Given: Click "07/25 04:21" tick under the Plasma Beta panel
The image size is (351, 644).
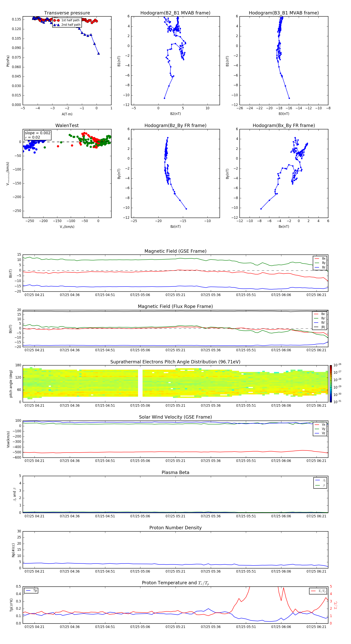Looking at the screenshot, I should click(x=35, y=516).
